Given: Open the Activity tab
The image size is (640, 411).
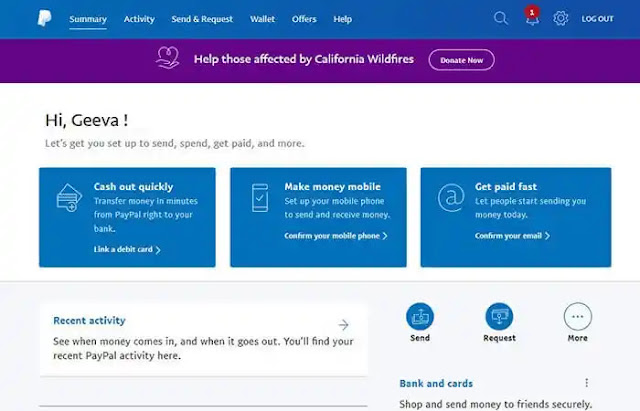Looking at the screenshot, I should pyautogui.click(x=139, y=19).
